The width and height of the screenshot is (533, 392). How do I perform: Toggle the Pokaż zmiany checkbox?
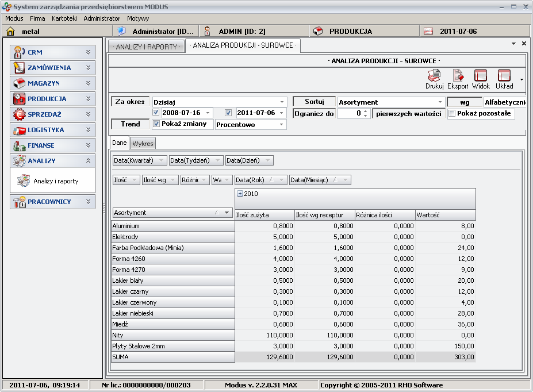point(156,124)
